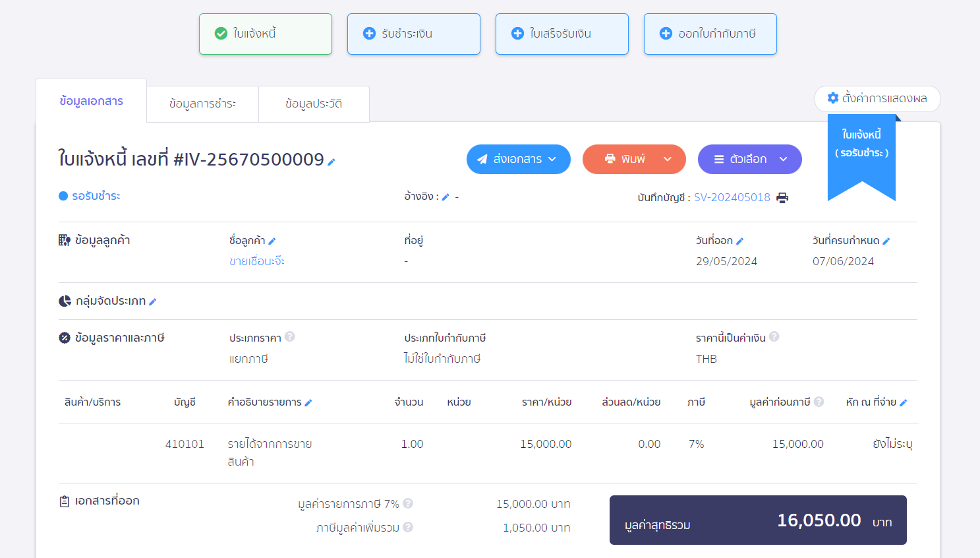Click help icon next to มูลค่าก่อนภาษี

click(819, 401)
